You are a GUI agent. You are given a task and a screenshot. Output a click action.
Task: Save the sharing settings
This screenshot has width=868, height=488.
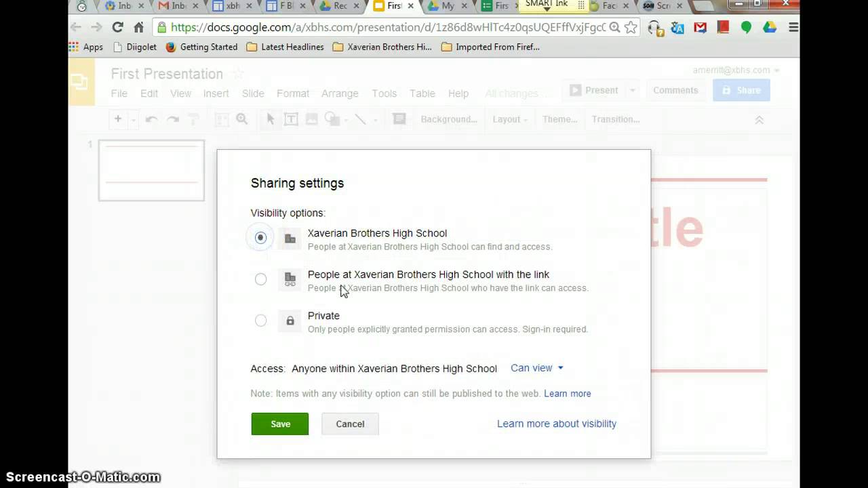pyautogui.click(x=279, y=424)
